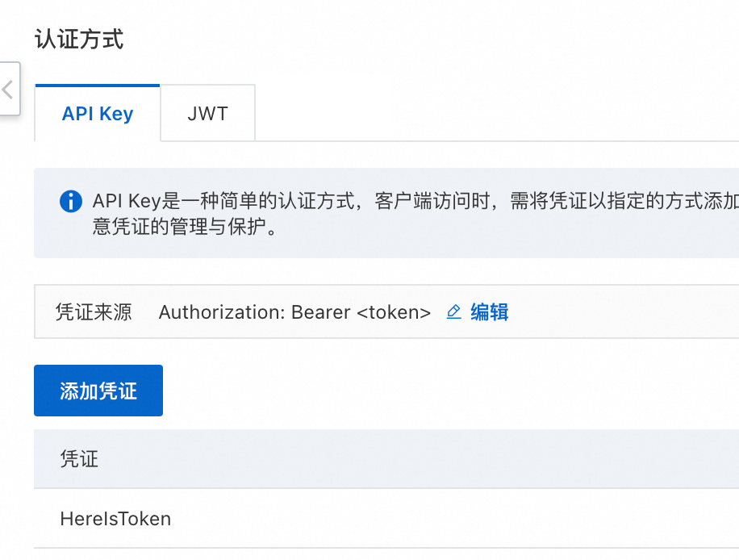Click blank area right of HereIsToken
This screenshot has width=739, height=560.
[453, 519]
